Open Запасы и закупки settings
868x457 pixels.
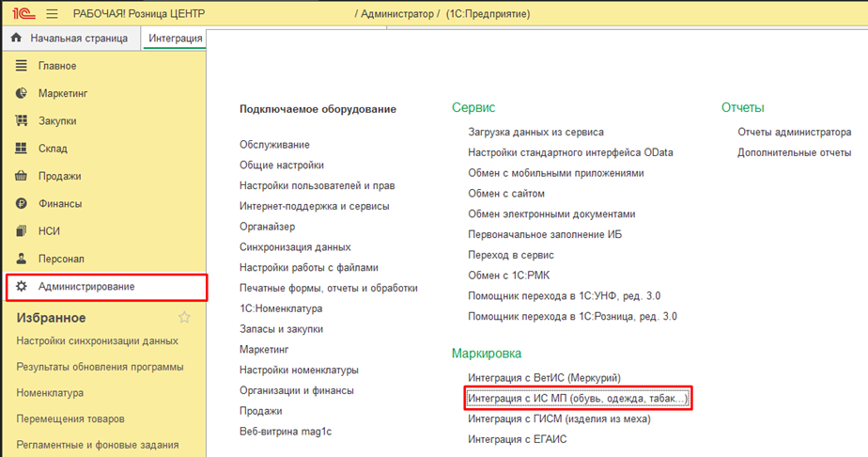pyautogui.click(x=281, y=329)
